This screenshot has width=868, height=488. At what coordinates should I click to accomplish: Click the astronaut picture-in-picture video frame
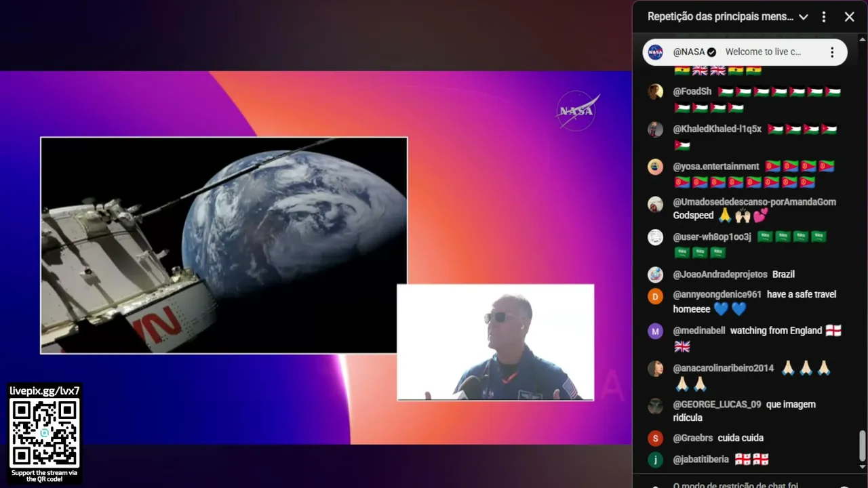tap(495, 342)
